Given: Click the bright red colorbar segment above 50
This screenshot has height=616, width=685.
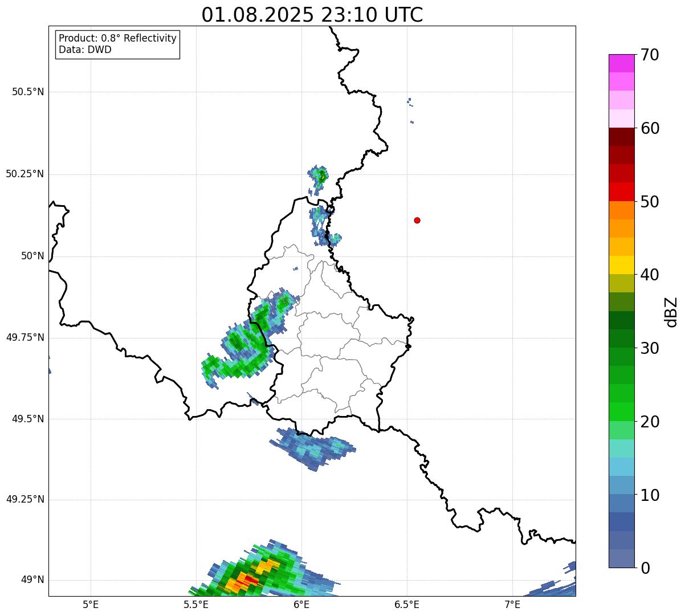Looking at the screenshot, I should coord(621,191).
